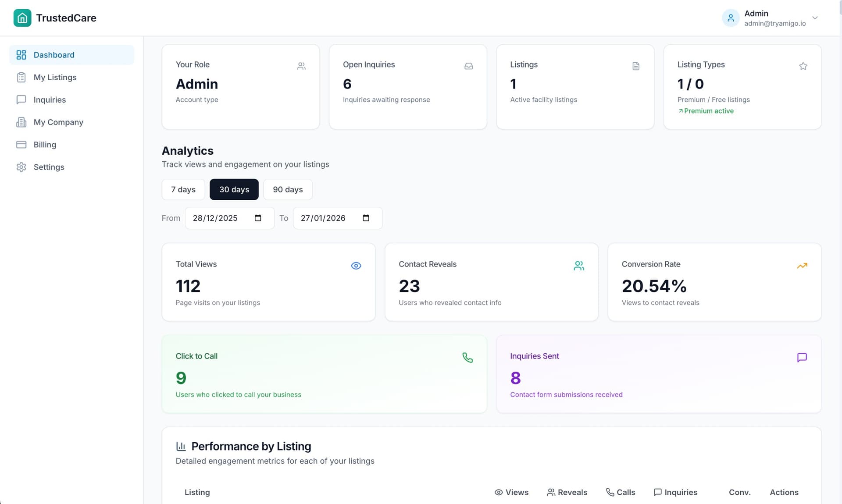Image resolution: width=842 pixels, height=504 pixels.
Task: Click the building icon beside My Company
Action: click(x=22, y=122)
